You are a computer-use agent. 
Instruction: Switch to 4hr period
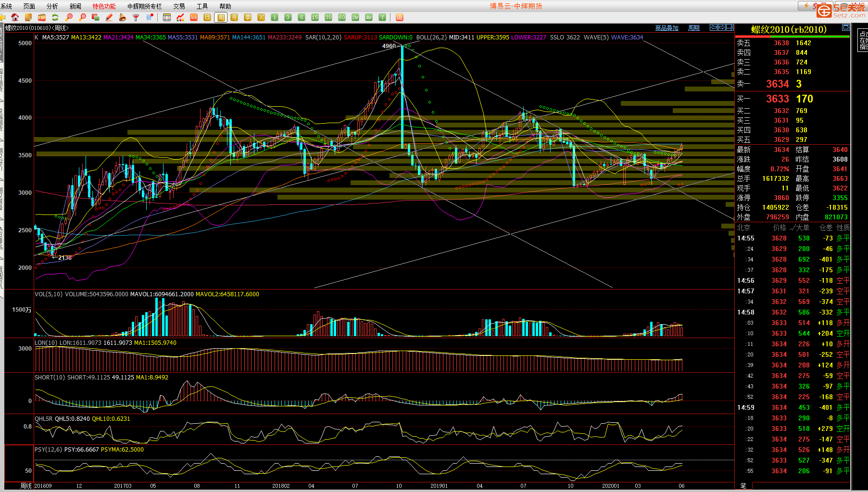coord(369,17)
